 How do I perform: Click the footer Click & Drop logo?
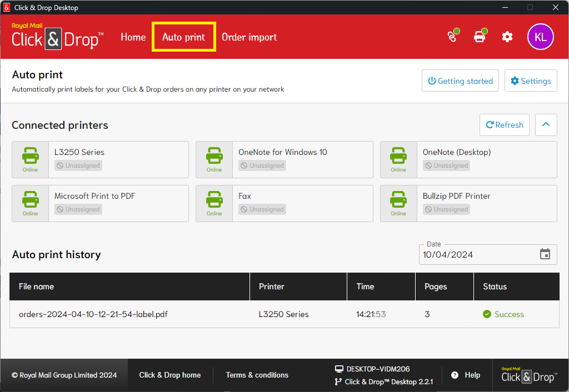pos(530,375)
